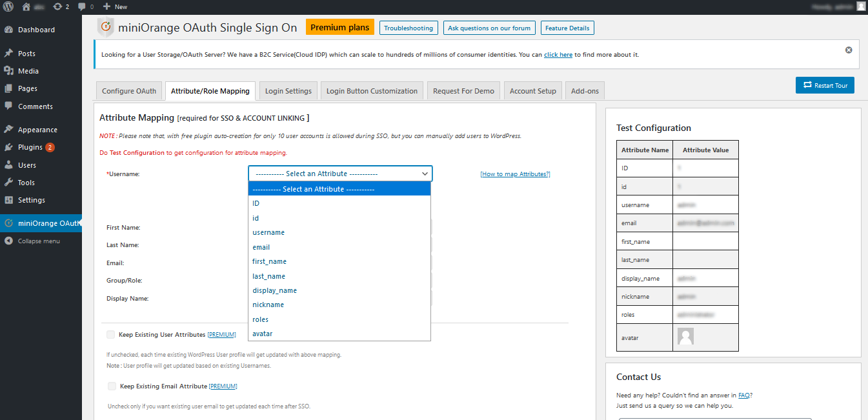Click the miniOrange OAuth sidebar icon

(9, 223)
